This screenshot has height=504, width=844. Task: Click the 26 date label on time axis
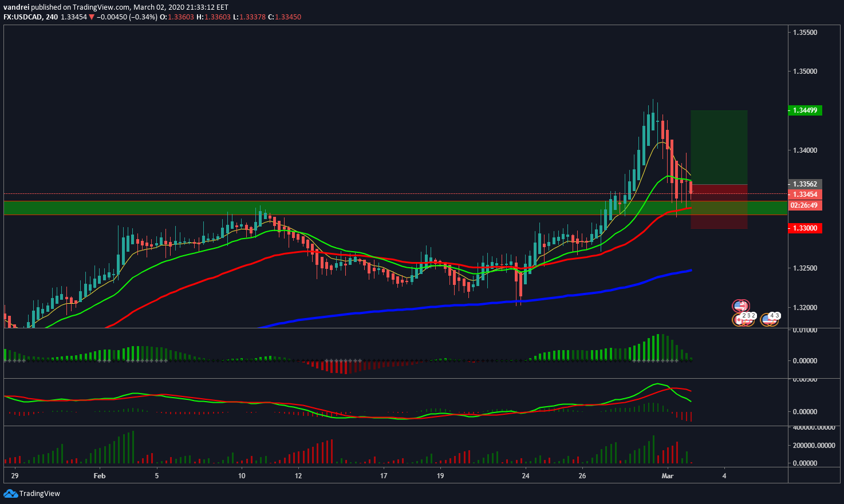582,476
